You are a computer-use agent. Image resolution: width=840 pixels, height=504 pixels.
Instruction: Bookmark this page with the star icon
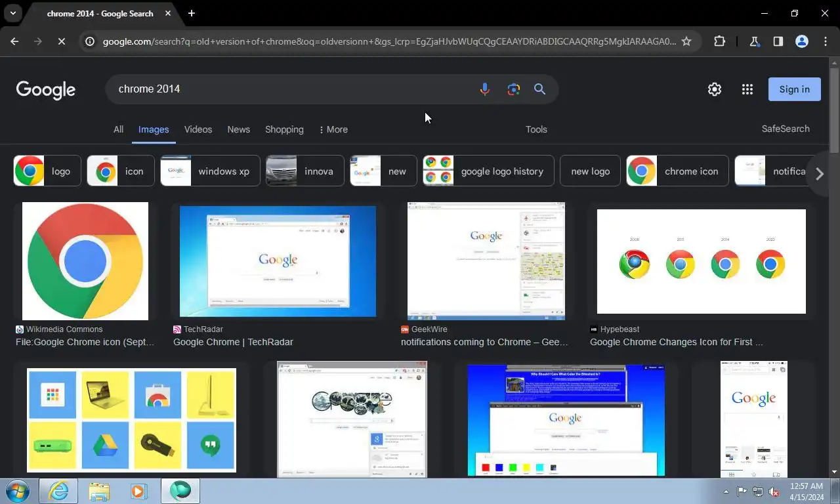686,41
